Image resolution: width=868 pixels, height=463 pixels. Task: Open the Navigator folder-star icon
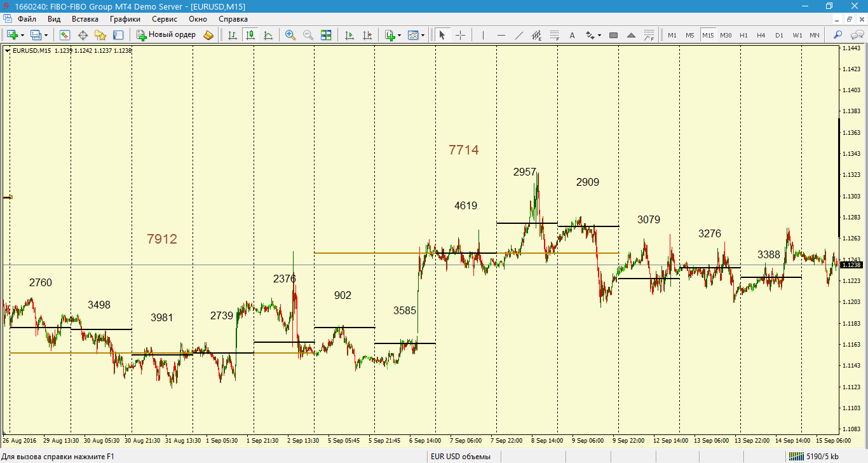[x=100, y=35]
